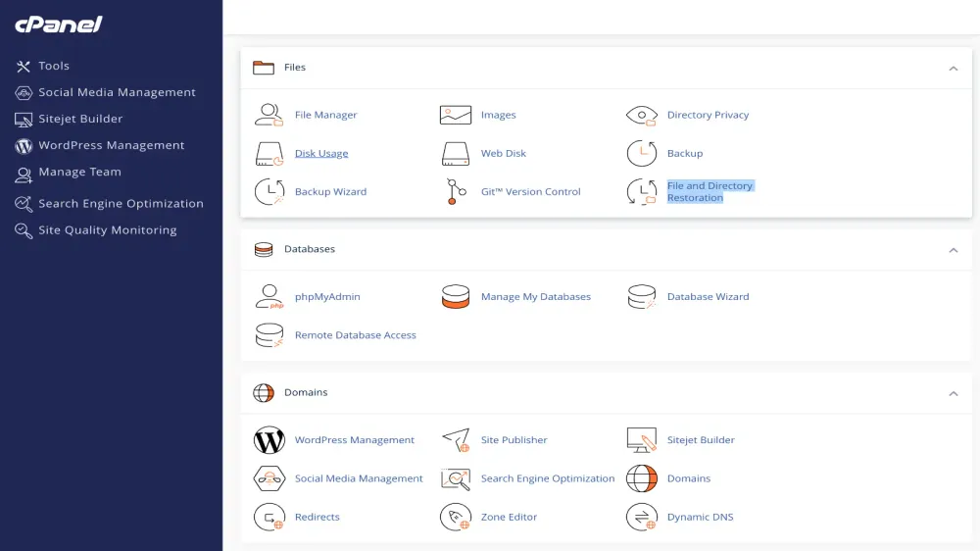Image resolution: width=980 pixels, height=551 pixels.
Task: Click the Domains link beside globe icon
Action: [688, 478]
